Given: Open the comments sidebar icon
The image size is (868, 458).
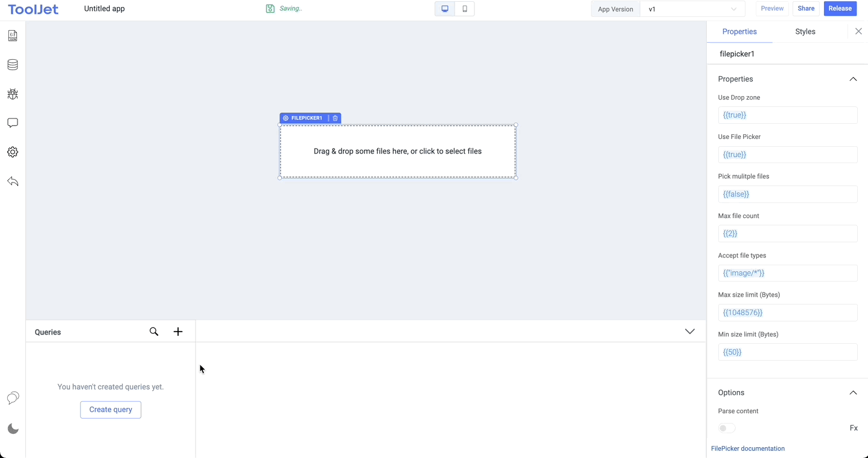Looking at the screenshot, I should click(x=13, y=123).
